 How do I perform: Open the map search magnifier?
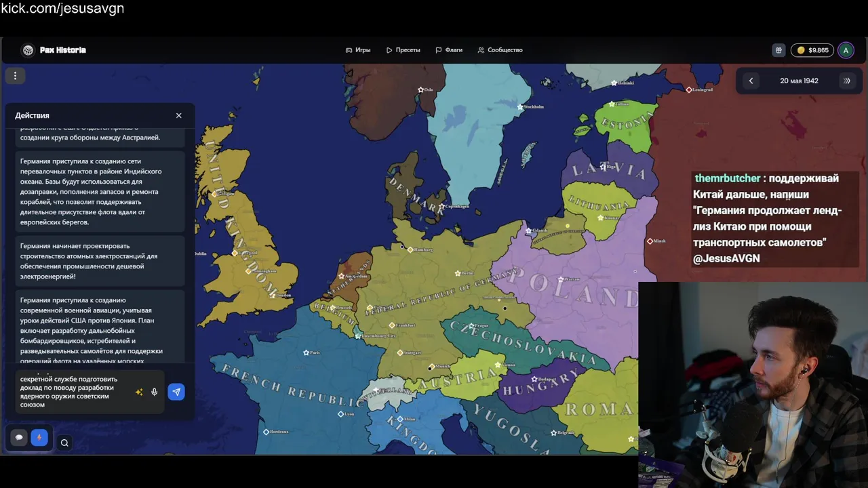coord(64,443)
